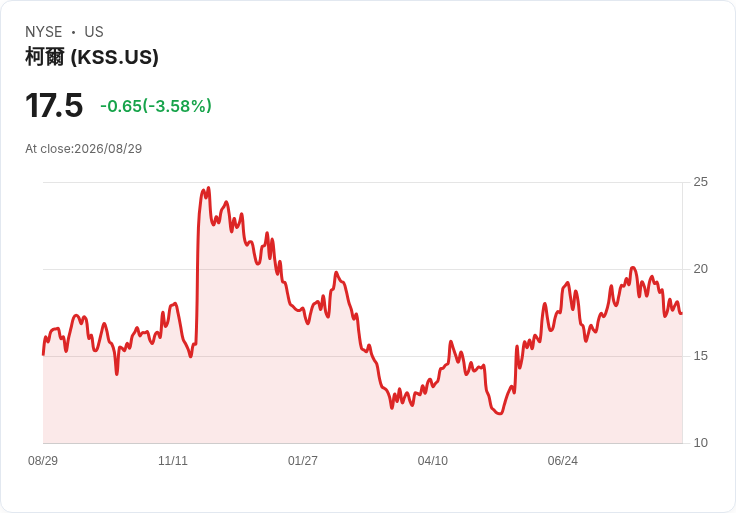Click the 10 y-axis price label
The width and height of the screenshot is (736, 513).
pos(700,443)
